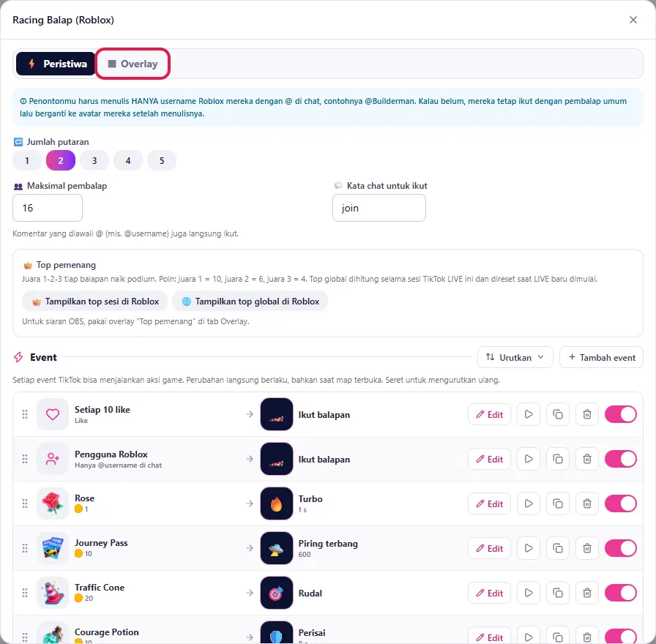The height and width of the screenshot is (644, 656).
Task: Click the Maksimal pembalap input field
Action: 48,208
